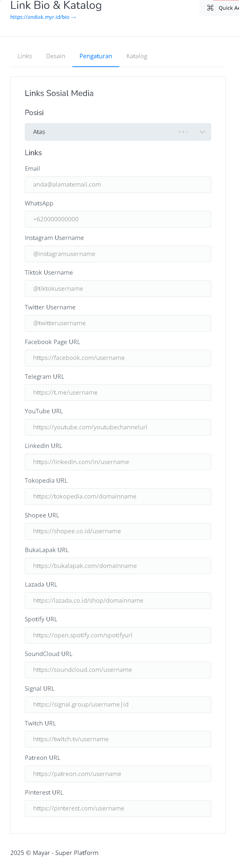Click the Pinterest URL field

pyautogui.click(x=118, y=809)
